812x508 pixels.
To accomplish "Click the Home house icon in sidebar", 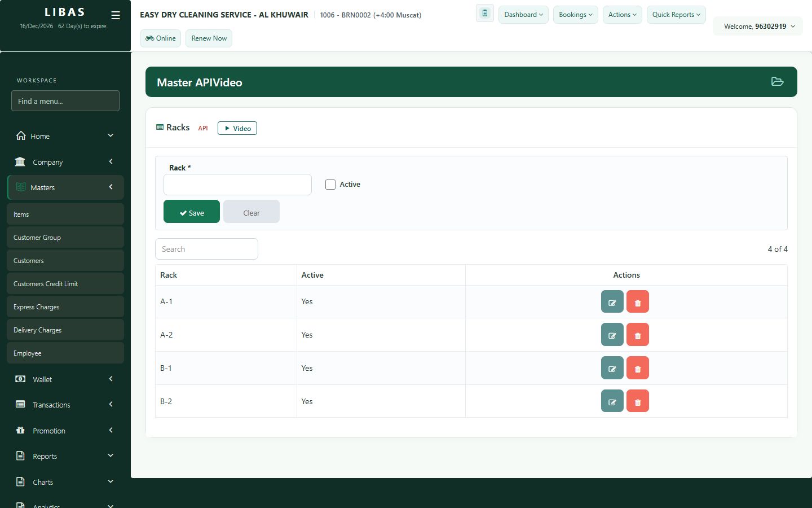I will pyautogui.click(x=21, y=135).
